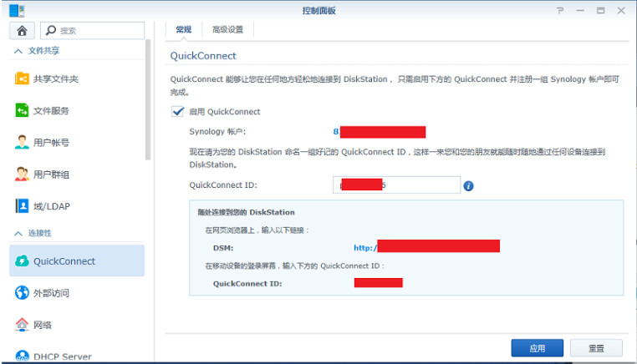Open File Services (文件服务) icon

pyautogui.click(x=22, y=110)
